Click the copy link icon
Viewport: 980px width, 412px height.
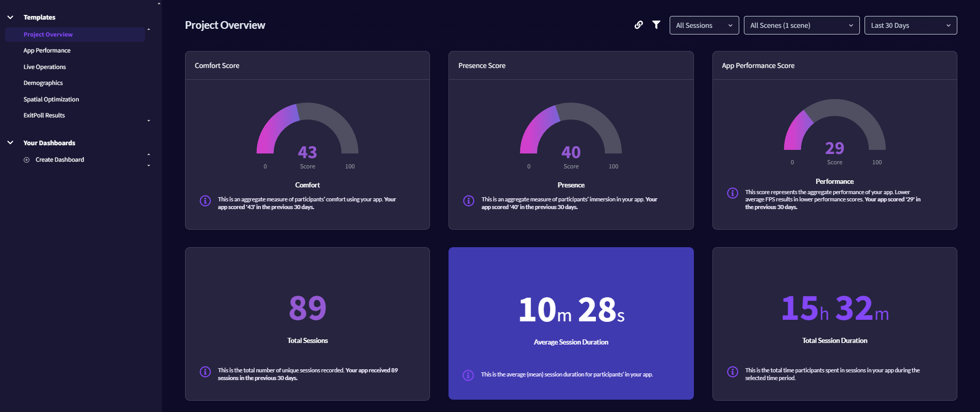[638, 25]
